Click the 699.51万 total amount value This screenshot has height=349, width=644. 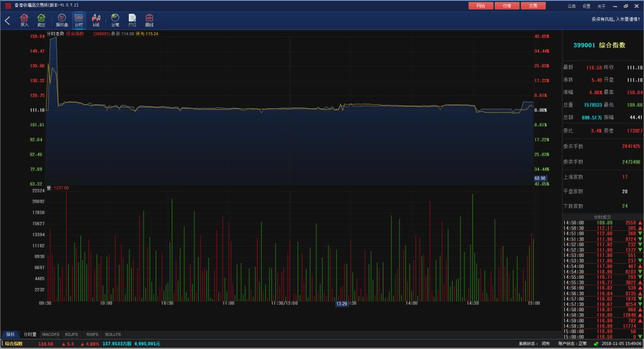point(592,118)
